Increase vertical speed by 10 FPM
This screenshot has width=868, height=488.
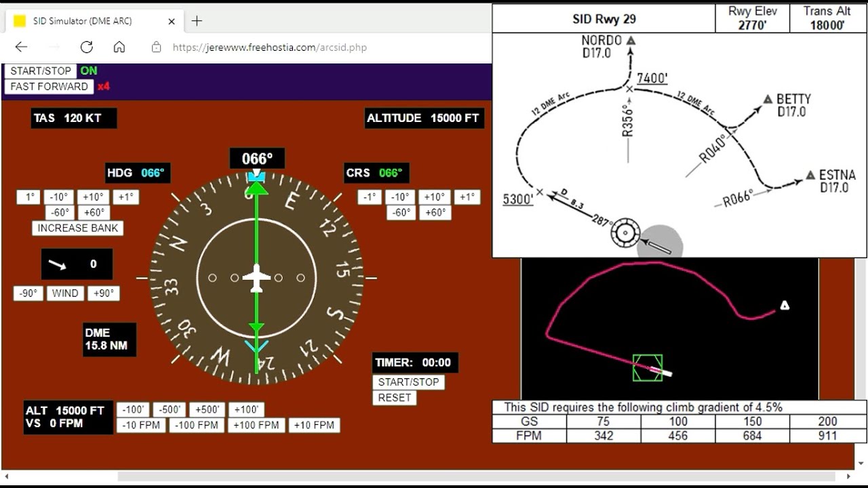(314, 426)
